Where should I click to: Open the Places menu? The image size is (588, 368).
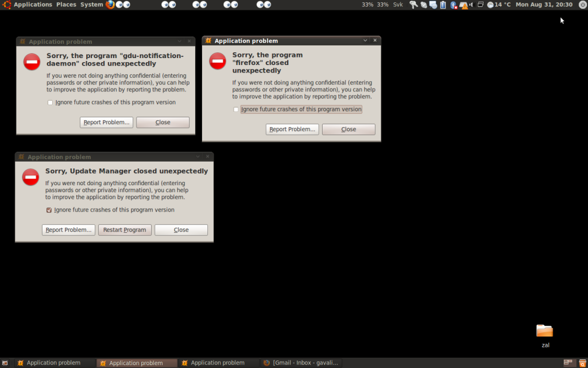pos(66,5)
